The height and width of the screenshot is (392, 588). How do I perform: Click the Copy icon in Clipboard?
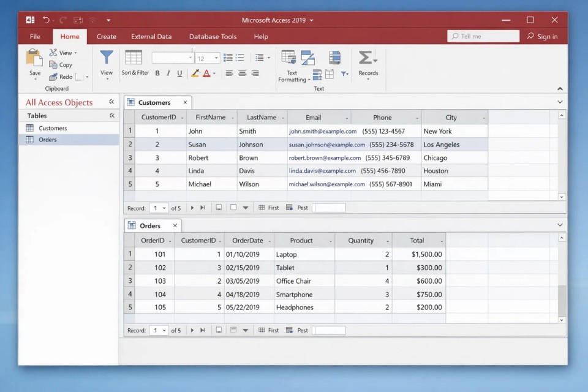54,65
